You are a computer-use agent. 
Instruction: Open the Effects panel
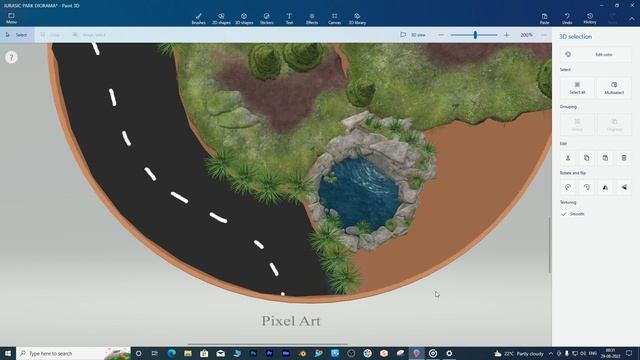click(312, 18)
